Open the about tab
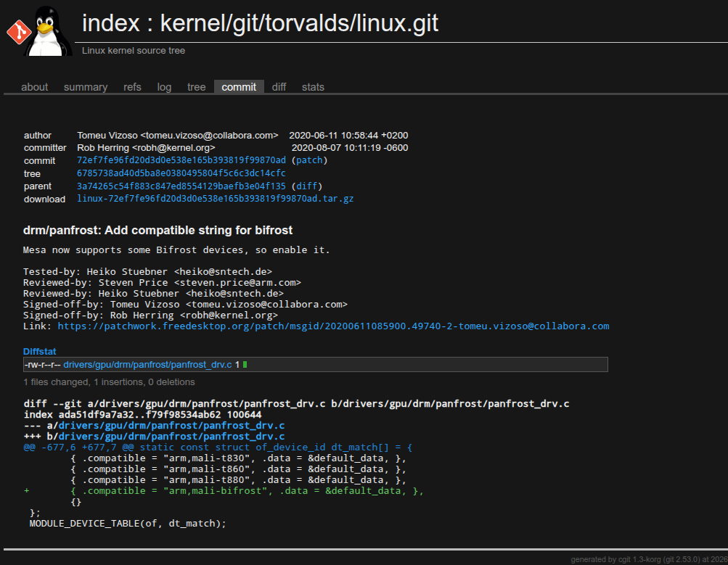The height and width of the screenshot is (565, 728). pyautogui.click(x=34, y=87)
